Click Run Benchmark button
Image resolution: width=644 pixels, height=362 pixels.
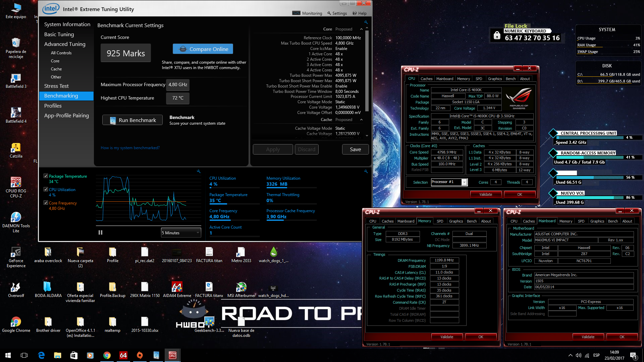132,120
